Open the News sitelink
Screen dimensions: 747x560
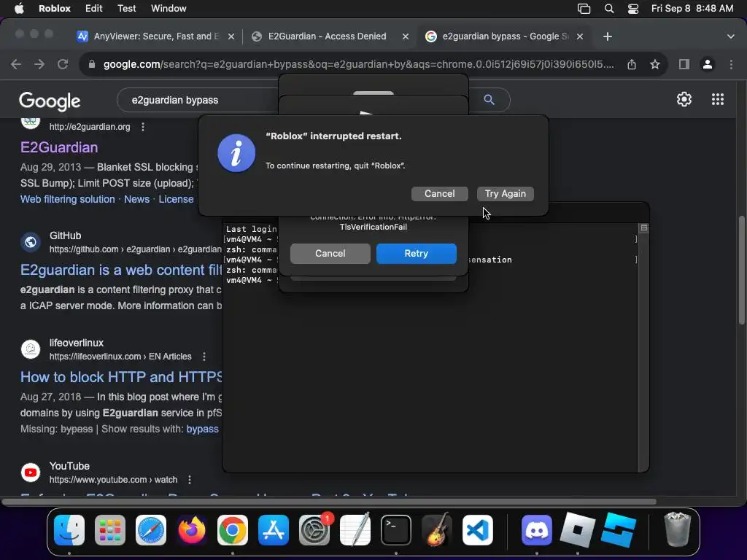[136, 199]
